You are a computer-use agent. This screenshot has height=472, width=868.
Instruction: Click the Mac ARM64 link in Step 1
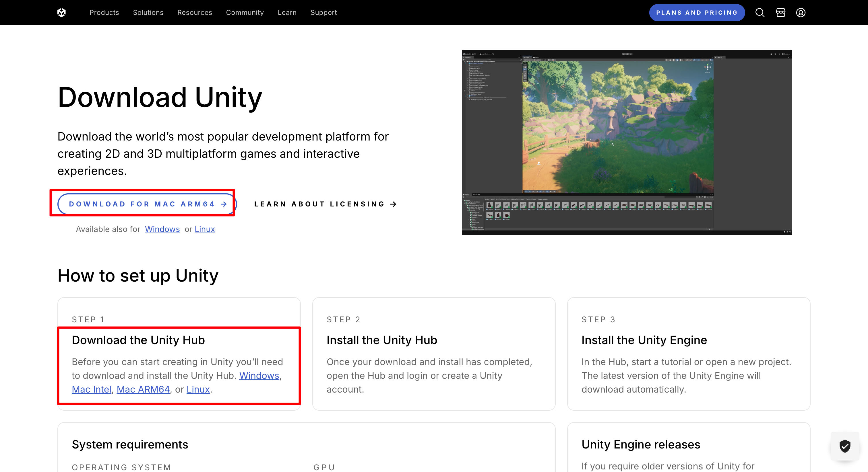click(143, 389)
